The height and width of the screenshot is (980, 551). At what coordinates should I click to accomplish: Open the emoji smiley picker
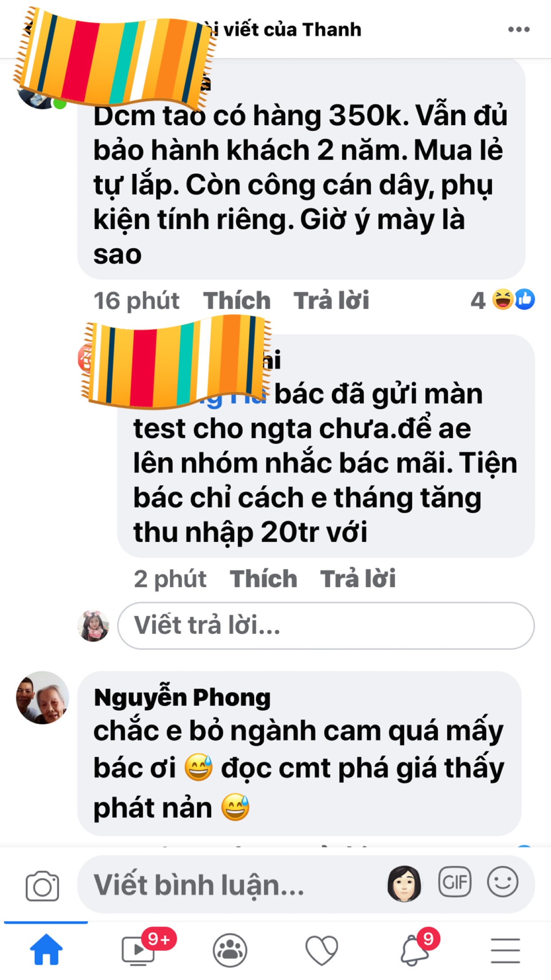[x=502, y=881]
